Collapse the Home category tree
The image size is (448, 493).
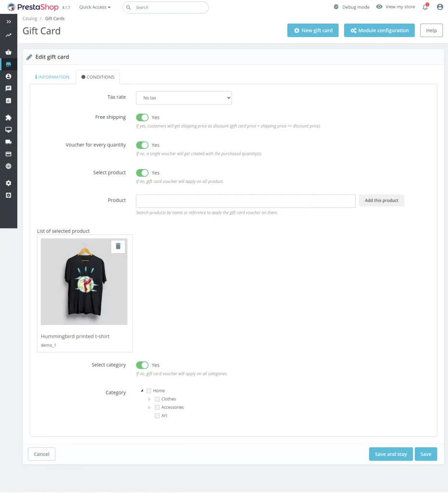[141, 390]
